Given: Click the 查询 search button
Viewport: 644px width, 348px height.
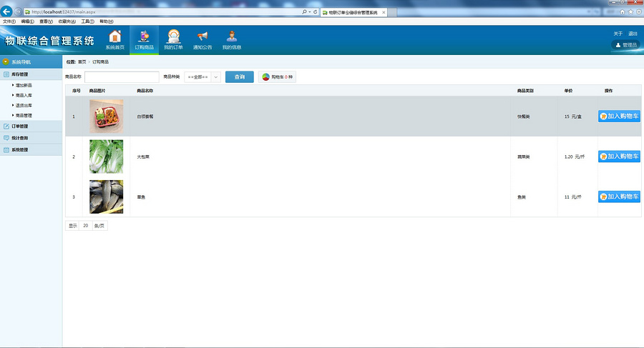Looking at the screenshot, I should coord(240,76).
